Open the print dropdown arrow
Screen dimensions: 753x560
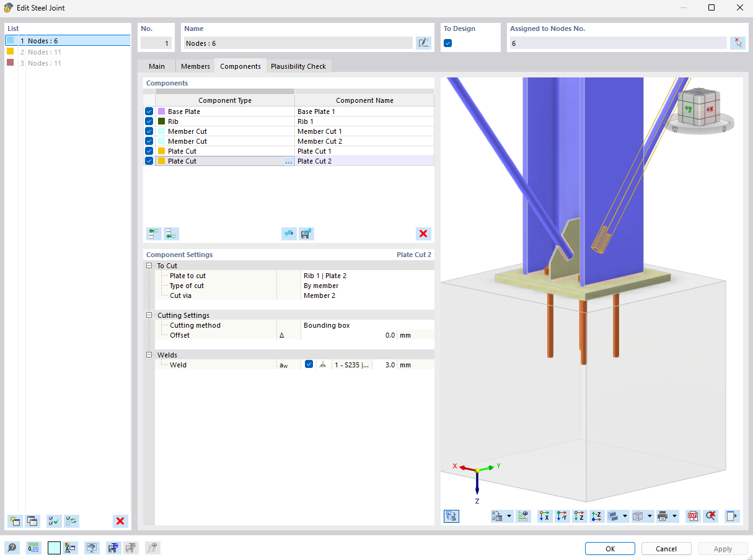point(674,515)
